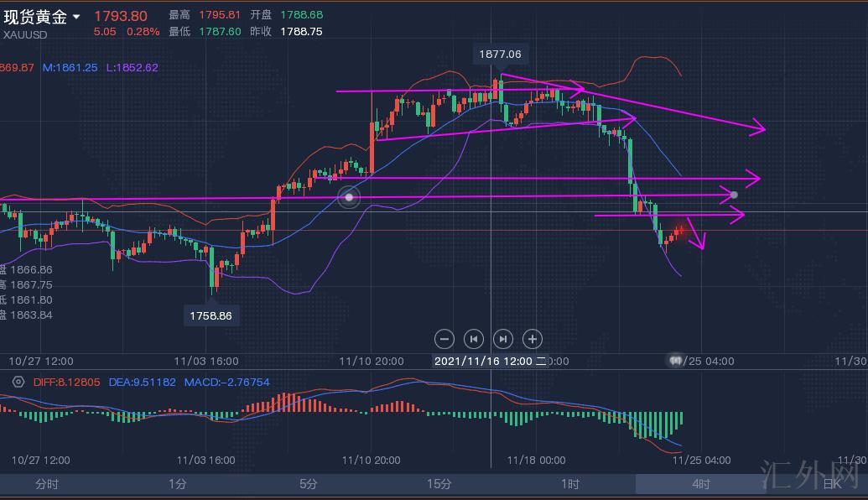Image resolution: width=868 pixels, height=500 pixels.
Task: Click the Bollinger M:1861.25 value
Action: click(x=70, y=68)
